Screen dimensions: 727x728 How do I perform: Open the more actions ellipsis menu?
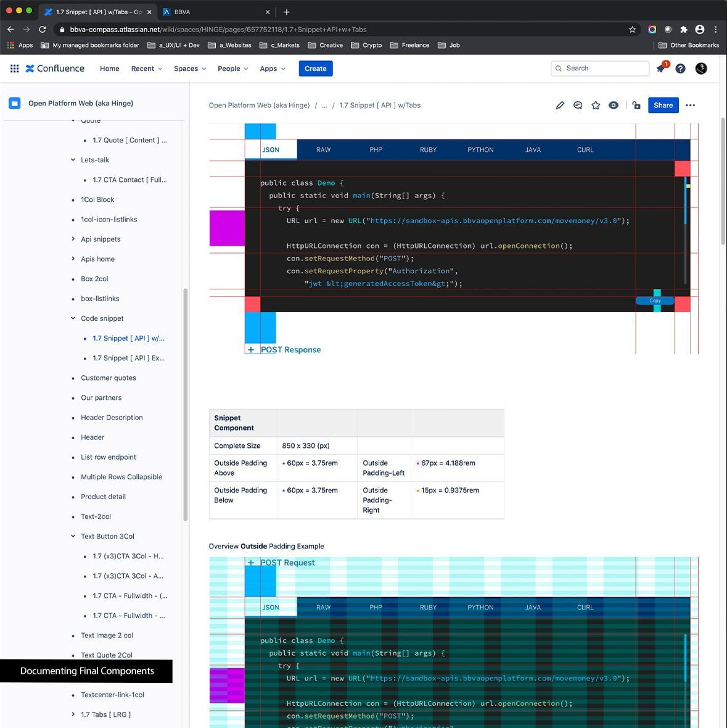pyautogui.click(x=691, y=105)
